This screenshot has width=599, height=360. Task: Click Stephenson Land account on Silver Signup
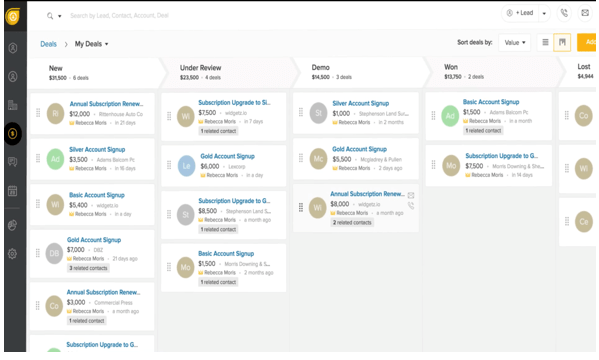(384, 114)
